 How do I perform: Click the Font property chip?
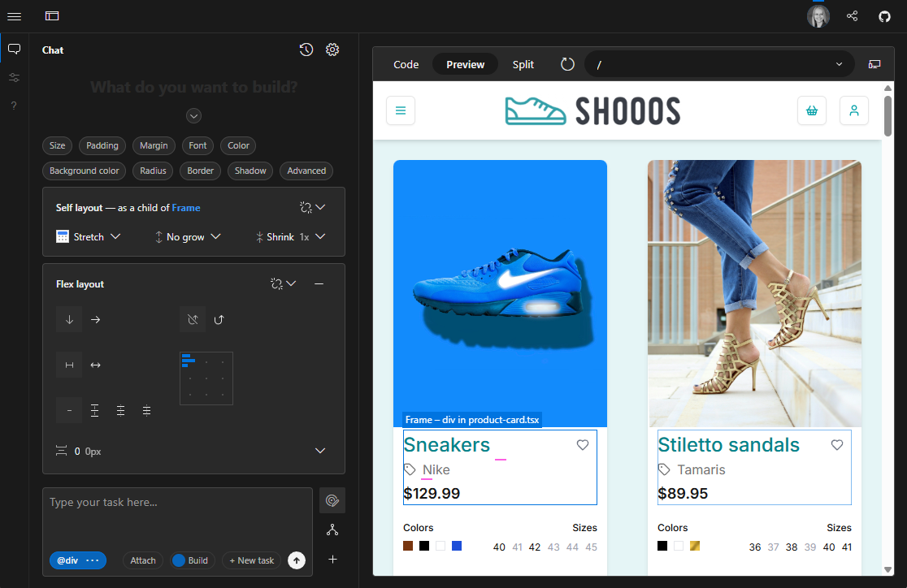(x=197, y=145)
